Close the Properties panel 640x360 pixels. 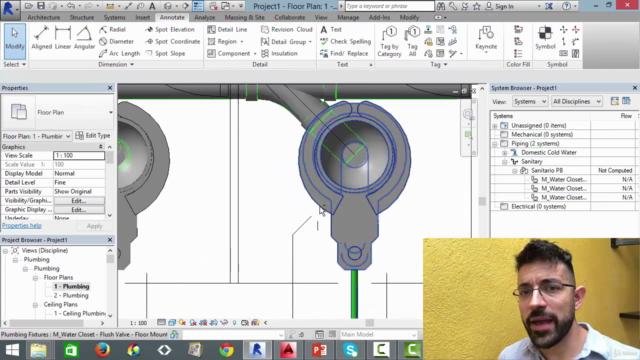pyautogui.click(x=110, y=88)
